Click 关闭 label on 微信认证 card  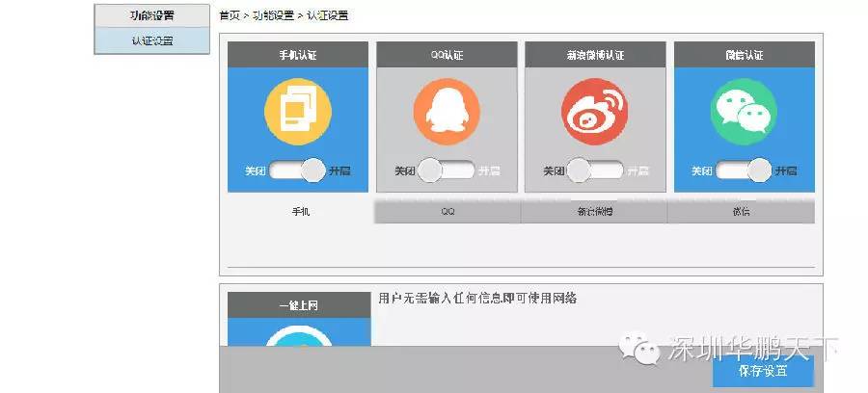click(702, 171)
